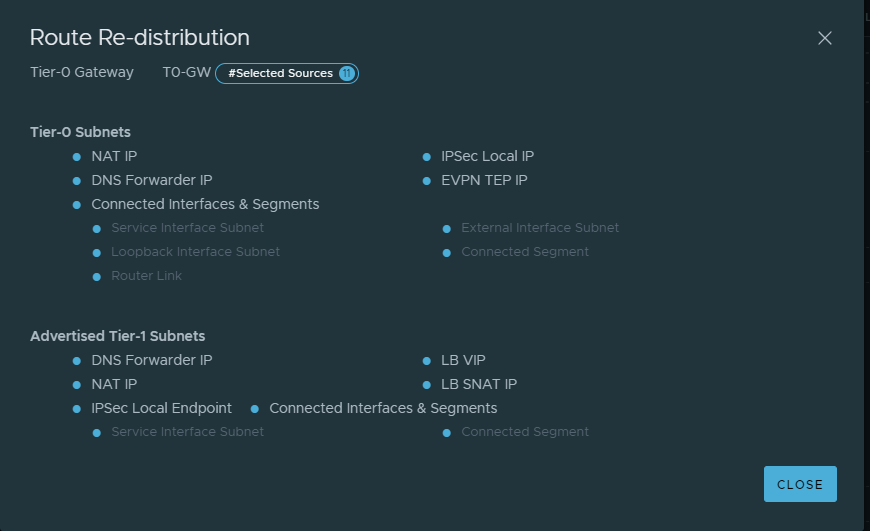Click Advertised Tier-1 Subnets heading

pos(118,336)
